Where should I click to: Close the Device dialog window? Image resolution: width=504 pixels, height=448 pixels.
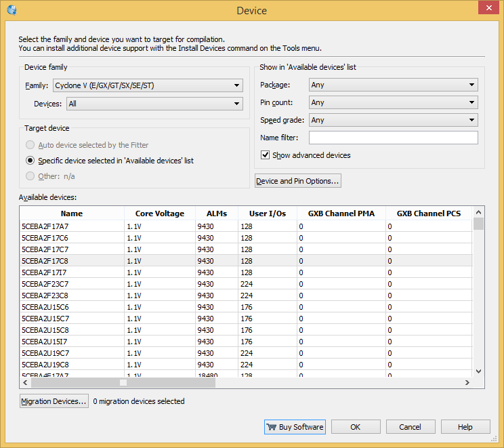[x=488, y=7]
